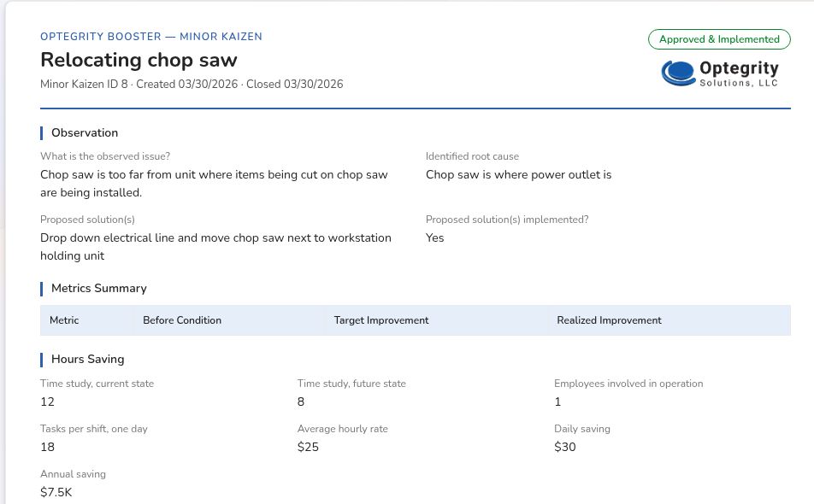The height and width of the screenshot is (504, 814).
Task: Click the Approved & Implemented status badge
Action: click(719, 39)
